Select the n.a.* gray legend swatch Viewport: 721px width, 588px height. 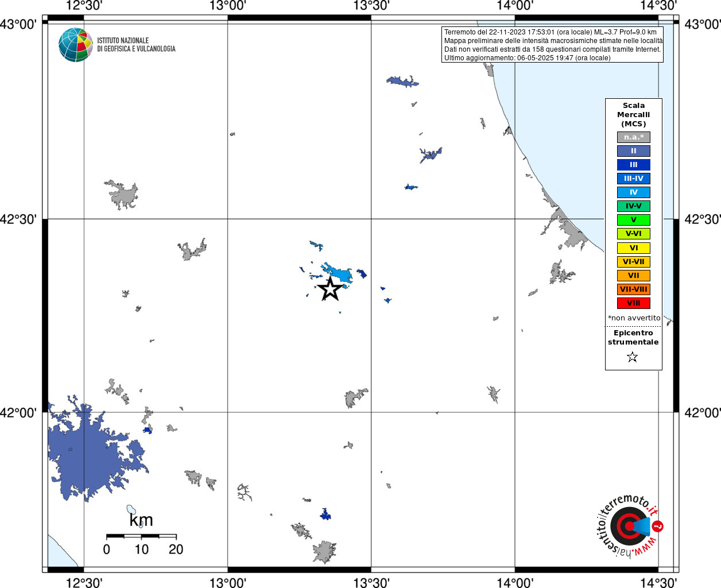pyautogui.click(x=634, y=137)
